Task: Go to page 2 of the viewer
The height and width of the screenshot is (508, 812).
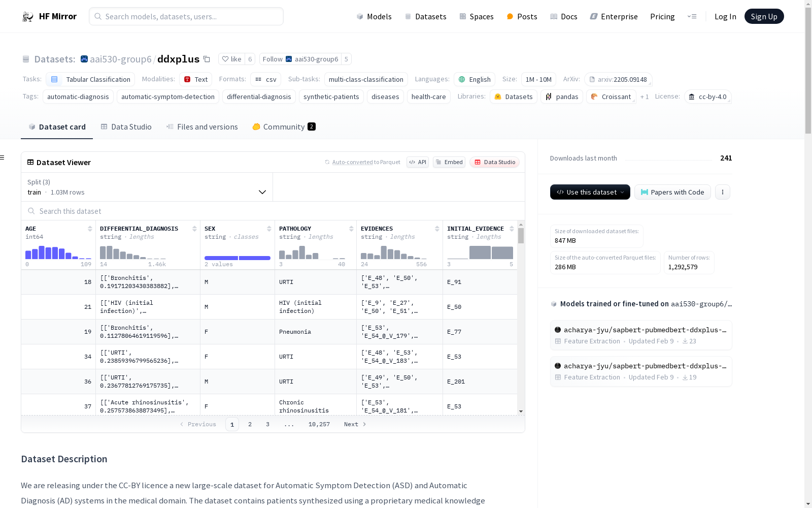Action: coord(250,424)
